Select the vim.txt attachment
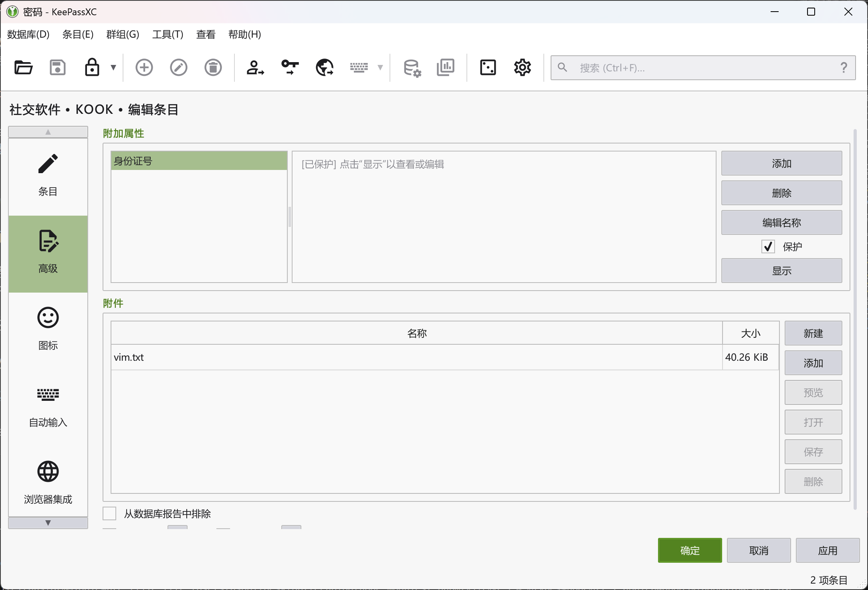The width and height of the screenshot is (868, 590). click(417, 357)
